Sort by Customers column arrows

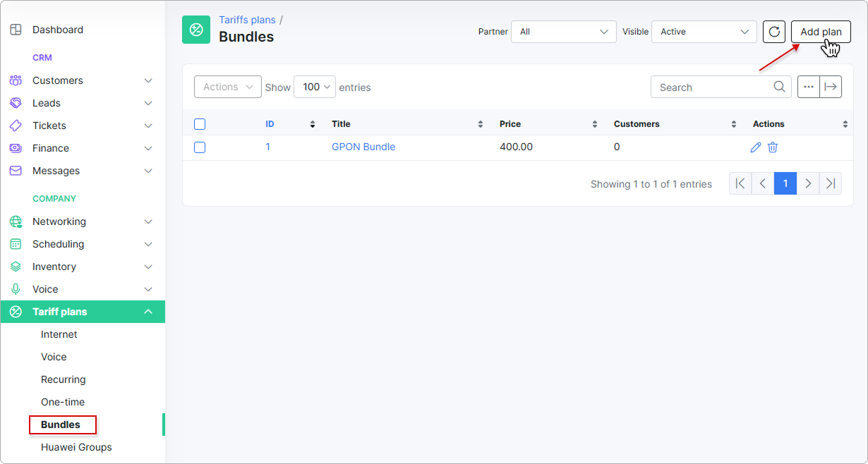(734, 124)
